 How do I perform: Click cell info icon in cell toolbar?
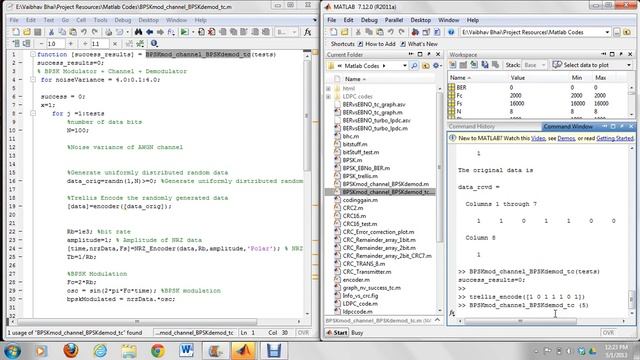(154, 44)
